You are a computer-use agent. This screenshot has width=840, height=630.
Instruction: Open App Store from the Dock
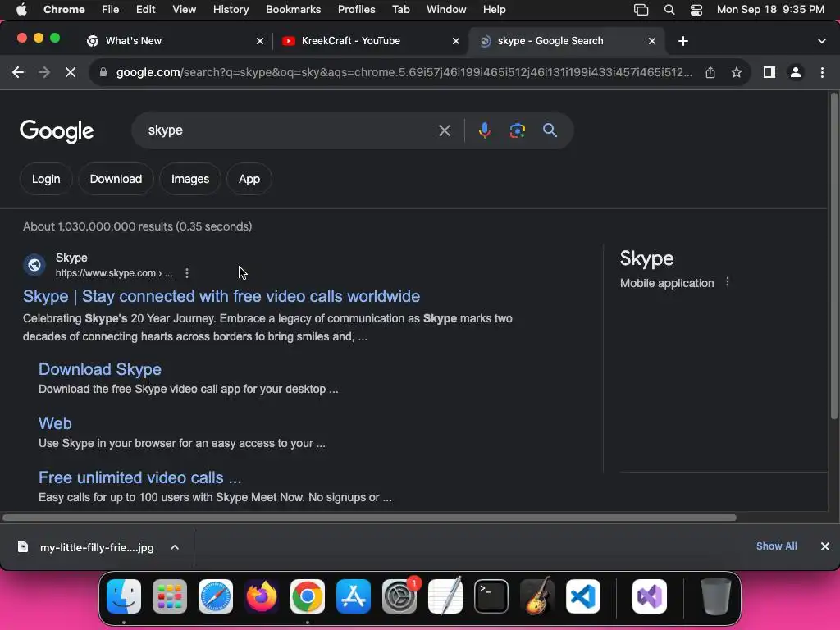tap(353, 596)
